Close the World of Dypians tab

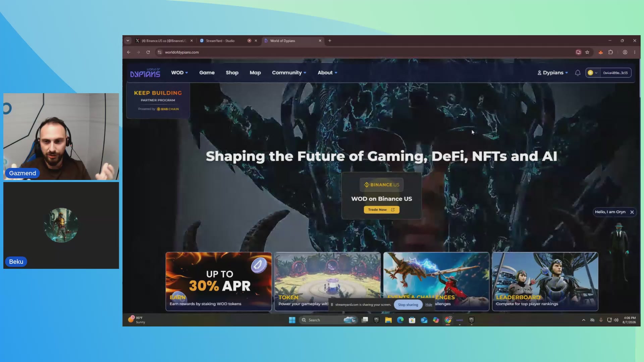pos(320,41)
